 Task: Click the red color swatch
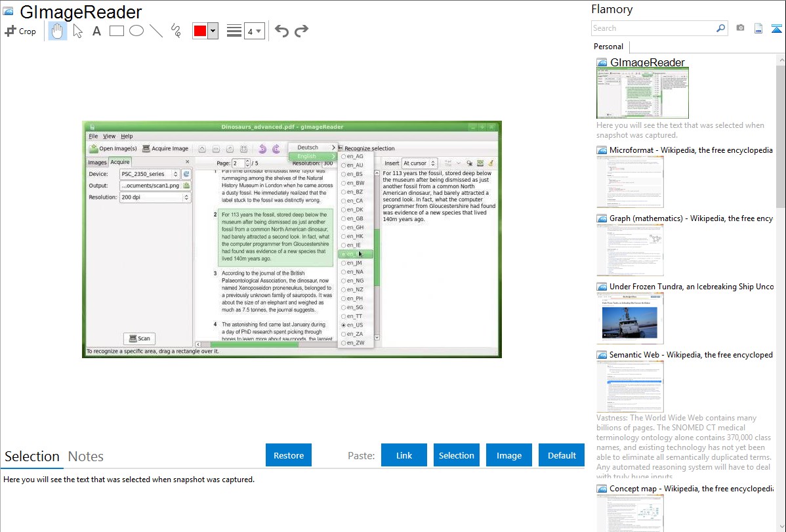point(200,31)
